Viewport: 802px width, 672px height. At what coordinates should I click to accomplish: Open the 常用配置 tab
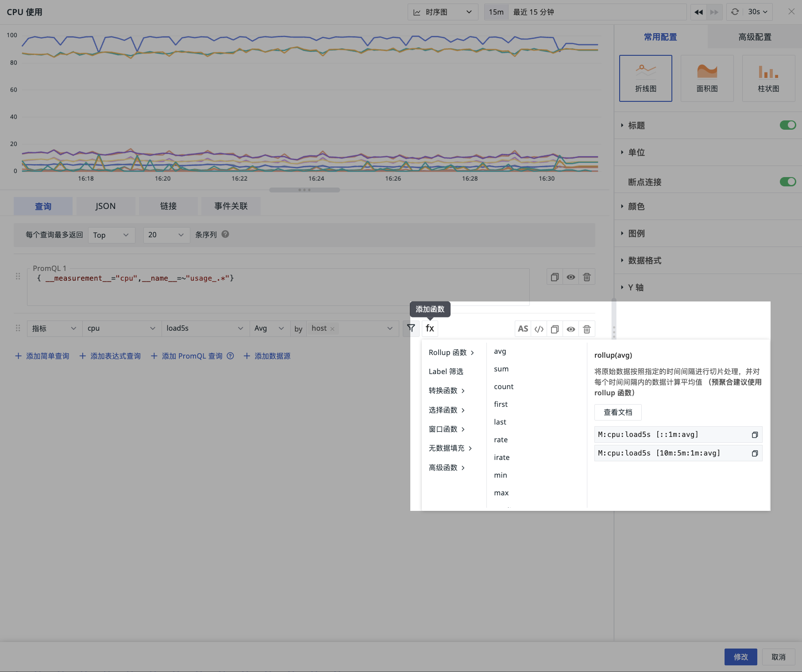click(x=660, y=37)
